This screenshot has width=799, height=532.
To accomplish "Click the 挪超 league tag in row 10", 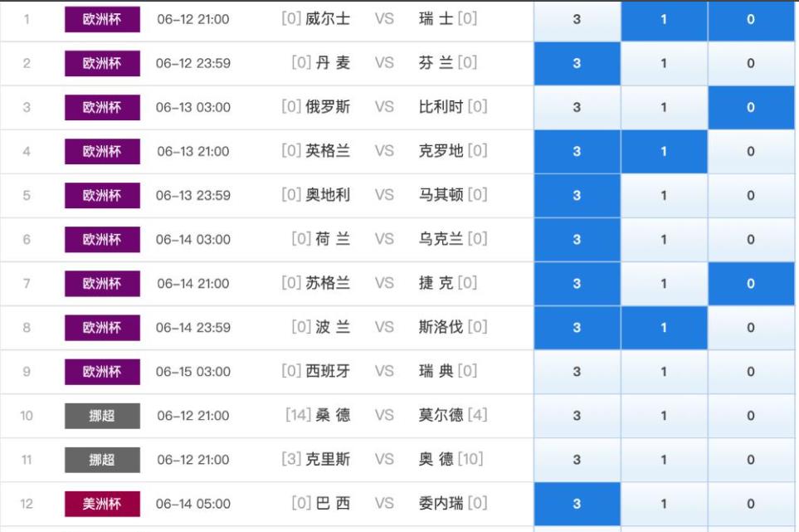I will 102,416.
